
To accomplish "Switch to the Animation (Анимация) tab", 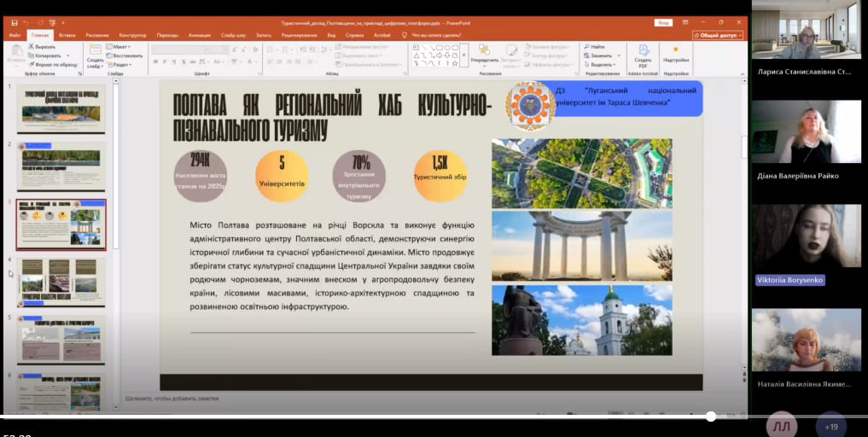I will pyautogui.click(x=199, y=35).
